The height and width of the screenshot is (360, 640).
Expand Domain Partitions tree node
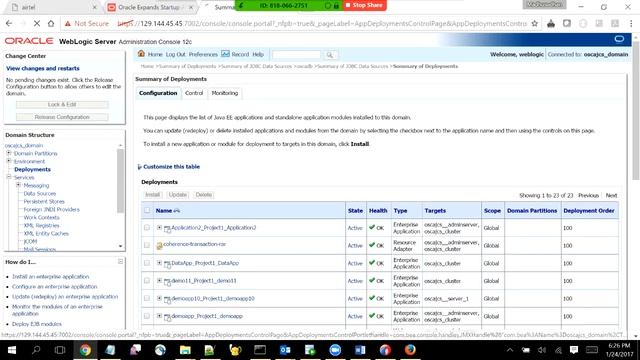(9, 153)
